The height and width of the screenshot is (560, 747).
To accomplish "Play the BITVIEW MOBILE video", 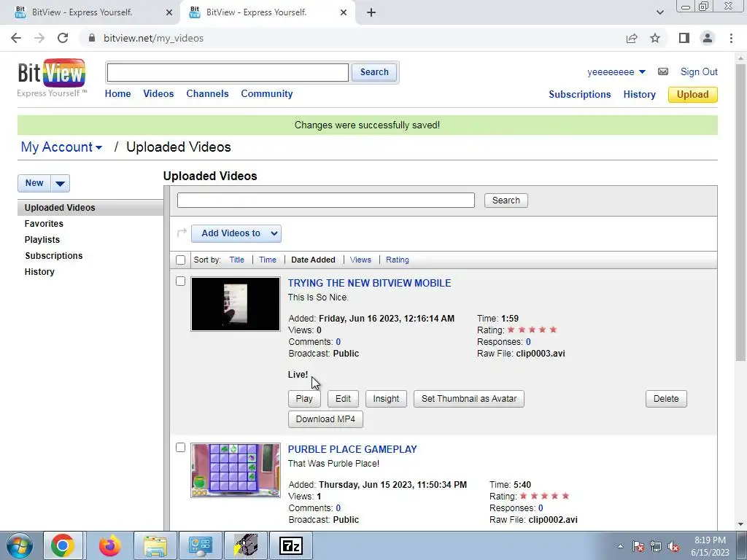I will pyautogui.click(x=304, y=399).
